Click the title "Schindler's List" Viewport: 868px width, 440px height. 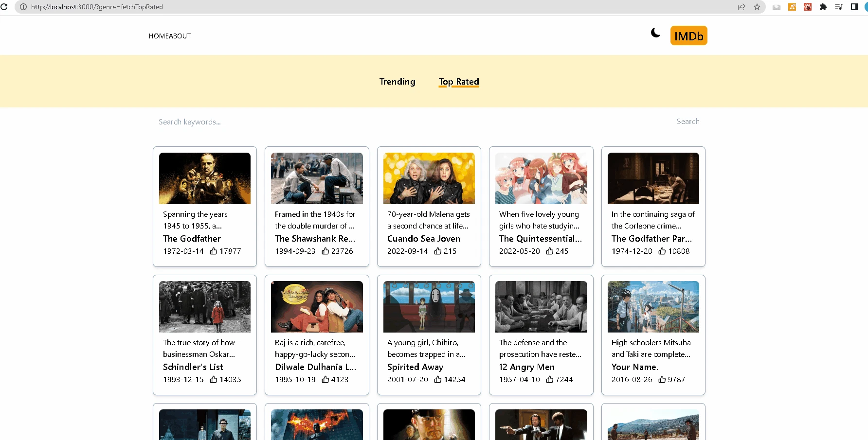[x=193, y=367]
